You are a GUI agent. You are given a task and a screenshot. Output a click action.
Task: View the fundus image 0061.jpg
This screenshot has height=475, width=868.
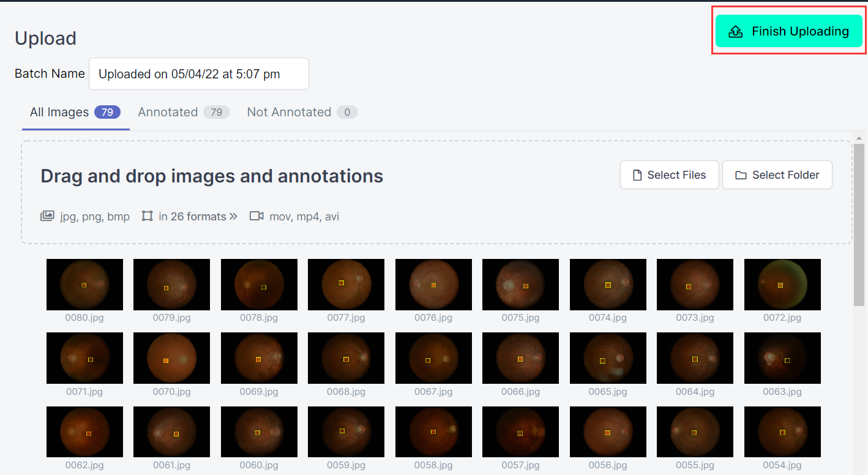coord(171,432)
